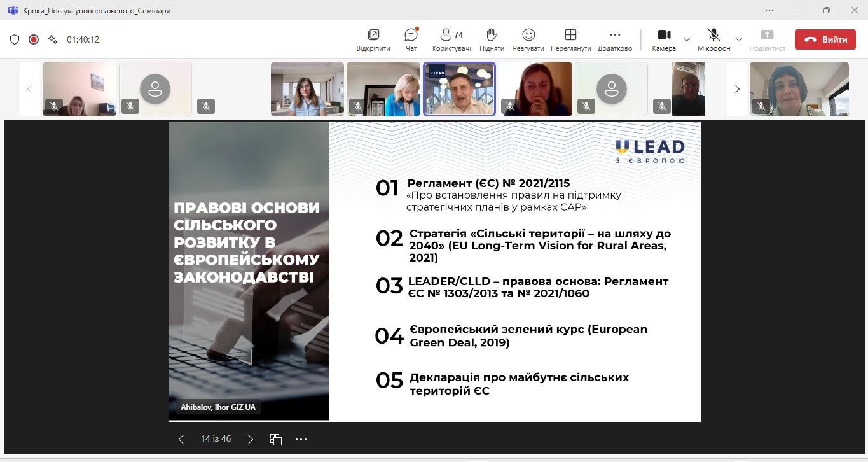868x462 pixels.
Task: Go to the previous slide
Action: [x=181, y=439]
